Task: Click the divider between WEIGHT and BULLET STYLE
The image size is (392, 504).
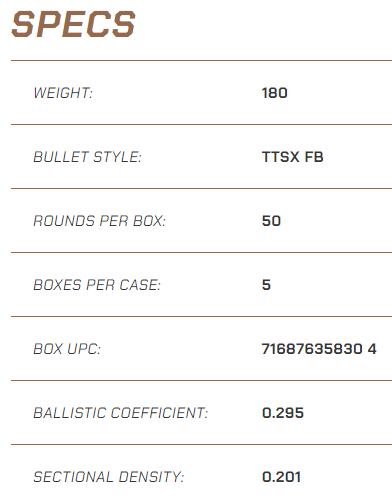Action: [201, 124]
